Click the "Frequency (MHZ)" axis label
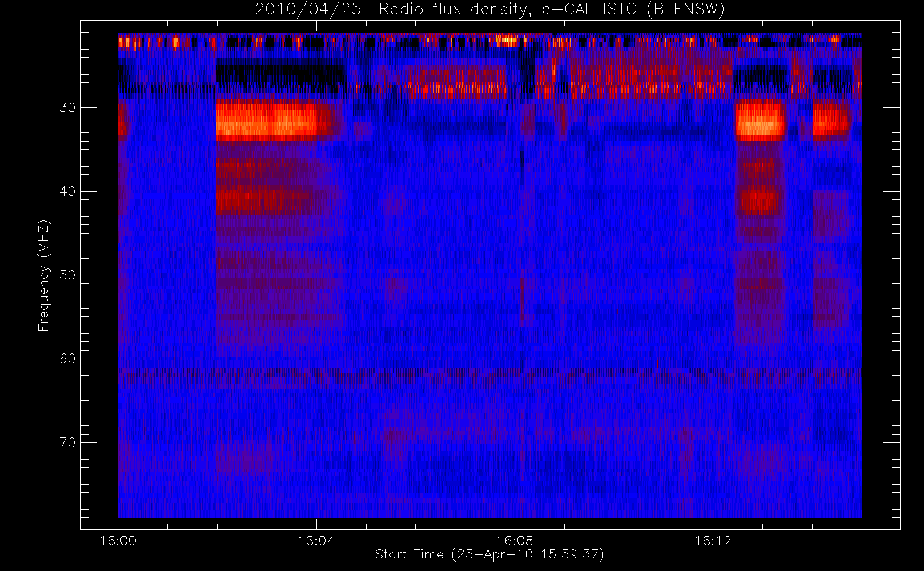 43,275
